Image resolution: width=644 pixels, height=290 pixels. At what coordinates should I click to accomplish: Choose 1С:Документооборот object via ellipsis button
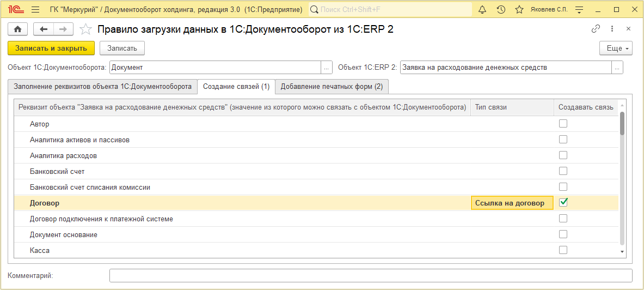tap(326, 68)
